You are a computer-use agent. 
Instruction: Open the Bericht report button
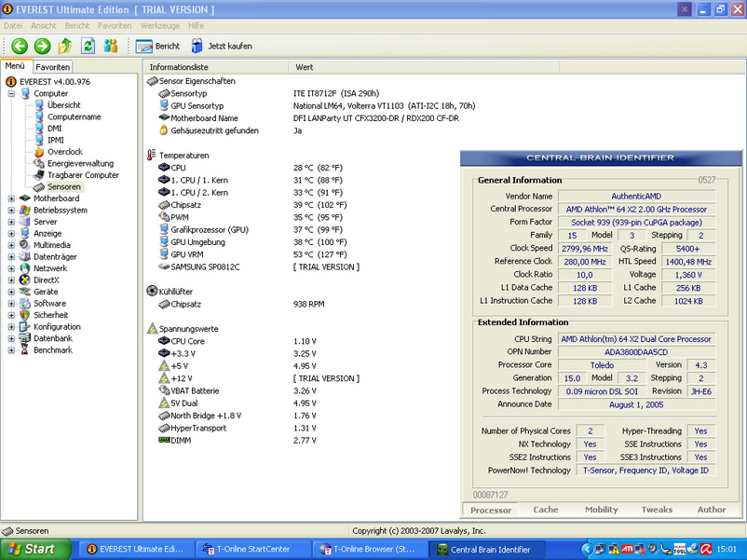click(x=157, y=47)
